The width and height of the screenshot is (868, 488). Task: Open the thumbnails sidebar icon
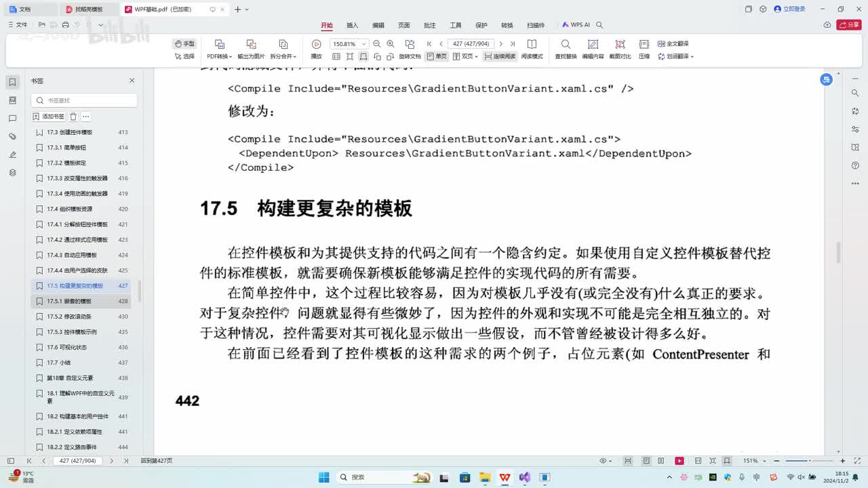tap(12, 100)
